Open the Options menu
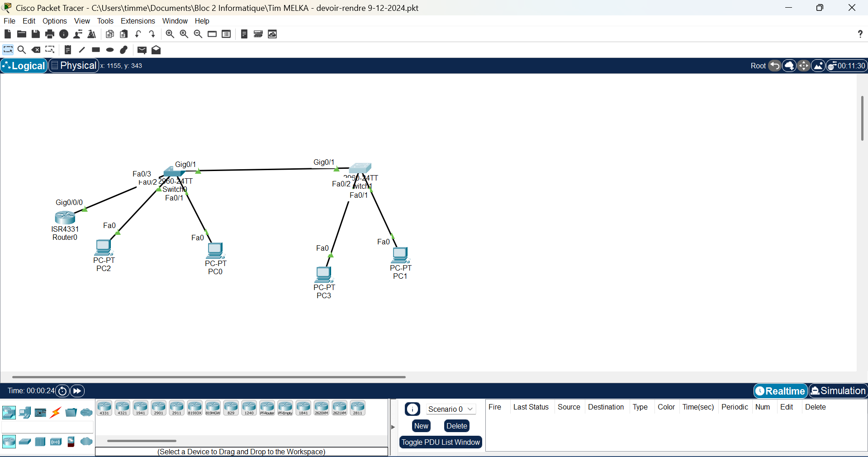Viewport: 868px width, 457px height. pyautogui.click(x=54, y=21)
